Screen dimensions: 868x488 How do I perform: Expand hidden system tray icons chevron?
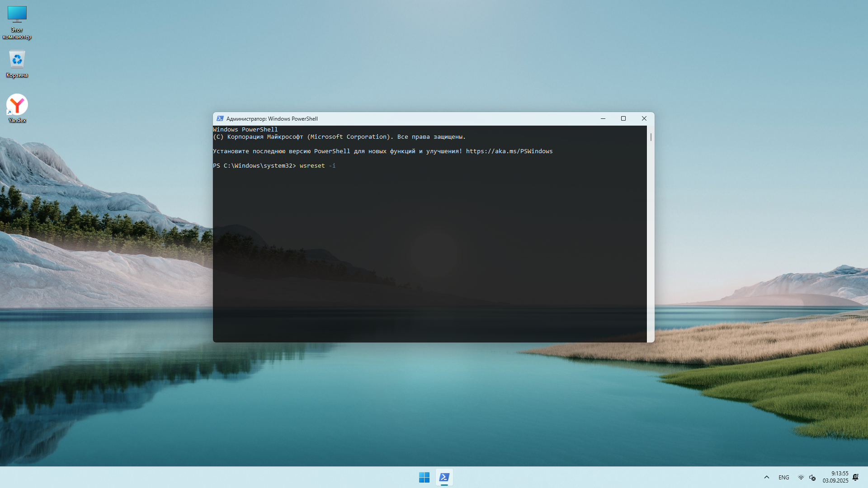pyautogui.click(x=767, y=477)
